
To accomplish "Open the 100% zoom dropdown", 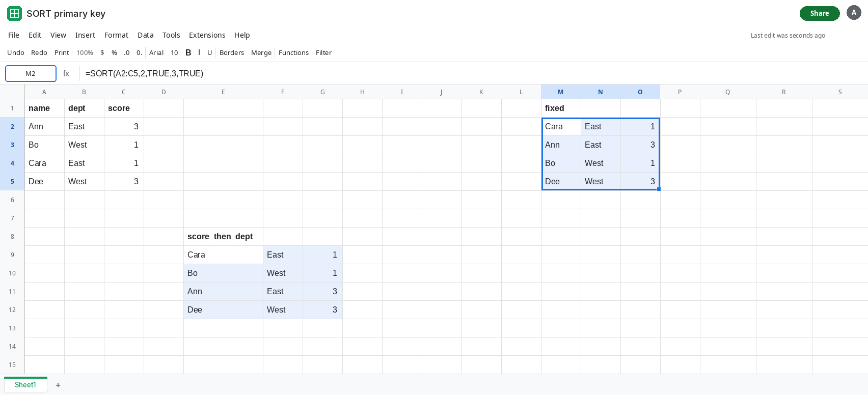I will [x=85, y=52].
